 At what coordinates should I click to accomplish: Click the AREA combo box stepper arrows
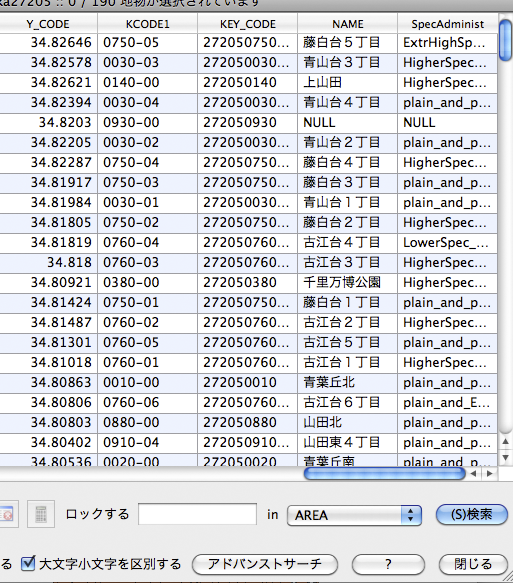411,515
